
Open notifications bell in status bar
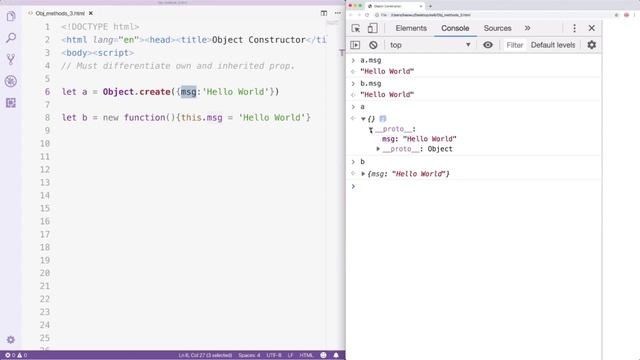pyautogui.click(x=336, y=355)
